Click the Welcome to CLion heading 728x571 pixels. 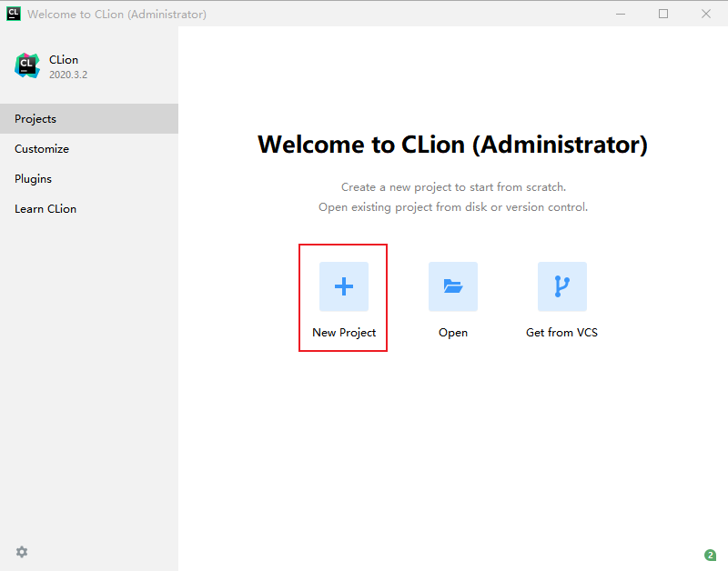[x=453, y=144]
